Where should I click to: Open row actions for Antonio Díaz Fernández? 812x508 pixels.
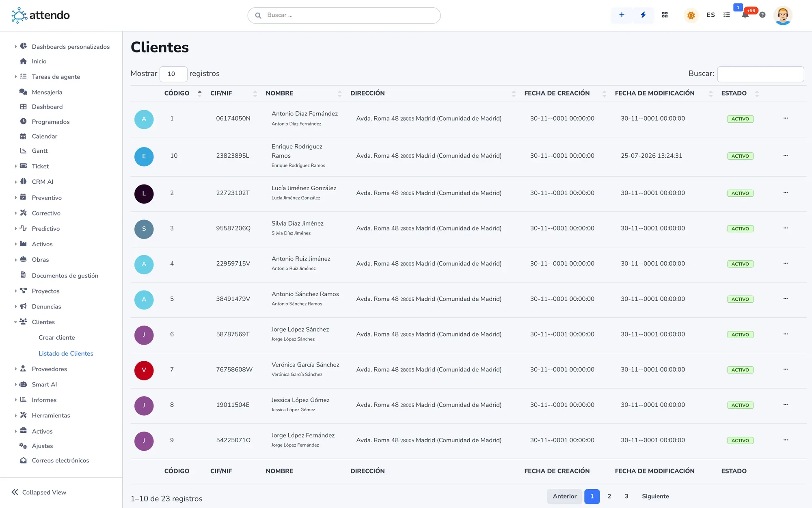click(785, 118)
